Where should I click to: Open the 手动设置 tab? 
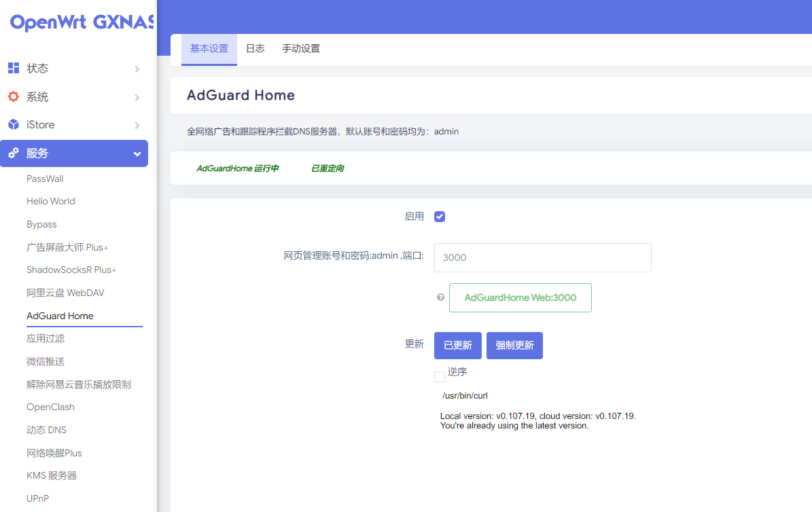301,49
